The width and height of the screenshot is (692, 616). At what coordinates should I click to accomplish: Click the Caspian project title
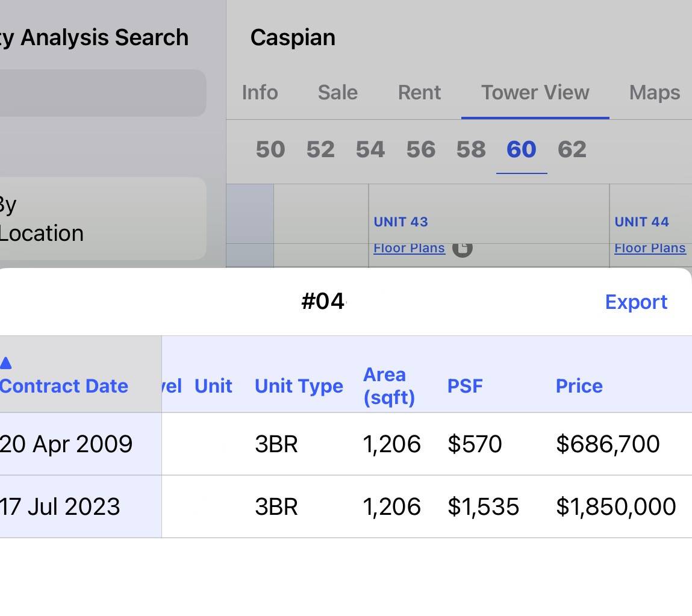293,37
